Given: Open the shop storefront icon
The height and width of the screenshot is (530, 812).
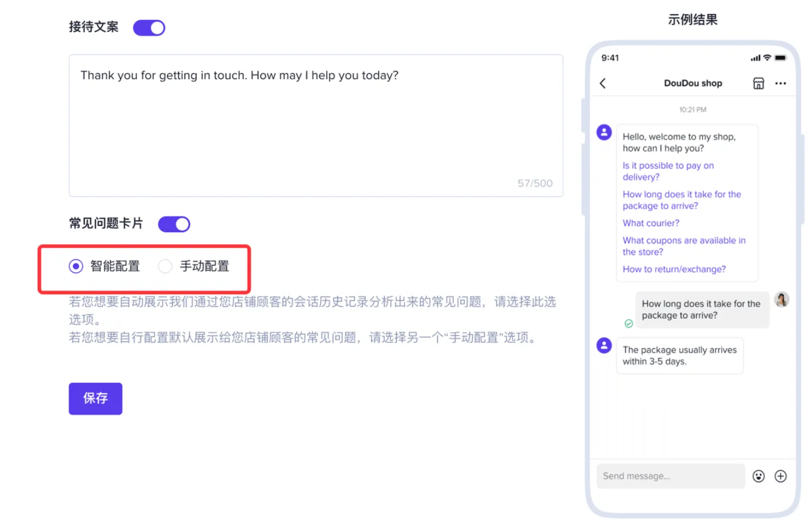Looking at the screenshot, I should click(759, 83).
